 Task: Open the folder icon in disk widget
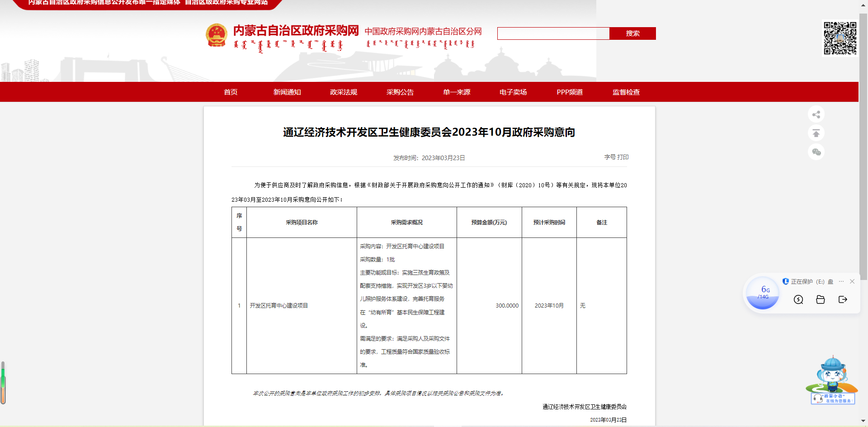[x=821, y=299]
